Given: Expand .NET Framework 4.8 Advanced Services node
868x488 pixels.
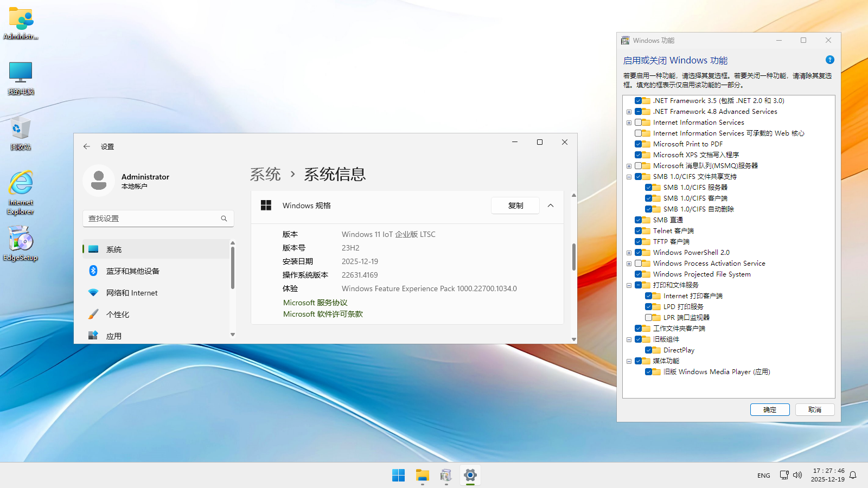Looking at the screenshot, I should [629, 112].
